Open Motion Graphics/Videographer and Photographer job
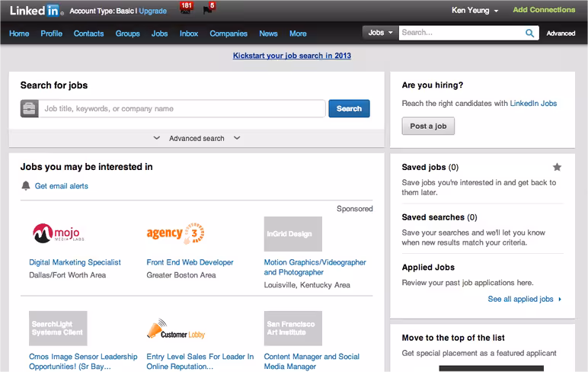 (x=315, y=268)
